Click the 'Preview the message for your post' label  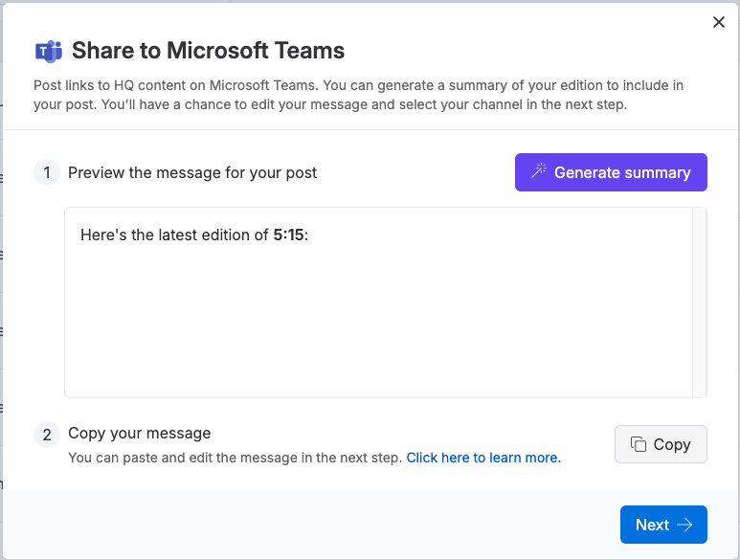(192, 172)
